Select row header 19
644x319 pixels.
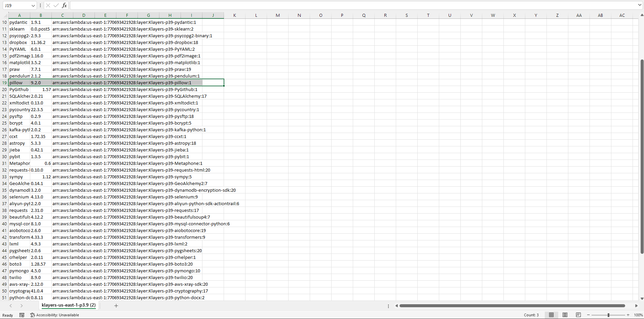point(4,83)
